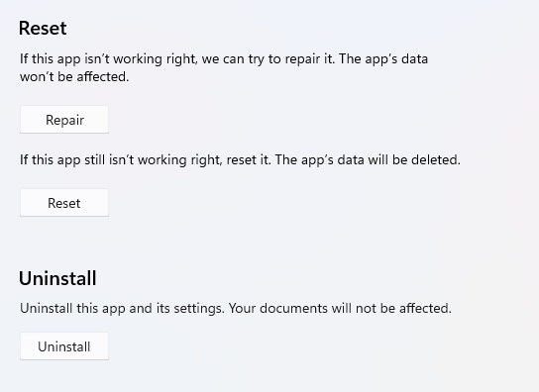Image resolution: width=539 pixels, height=392 pixels.
Task: Click the Reset button below the data warning
Action: coord(64,203)
